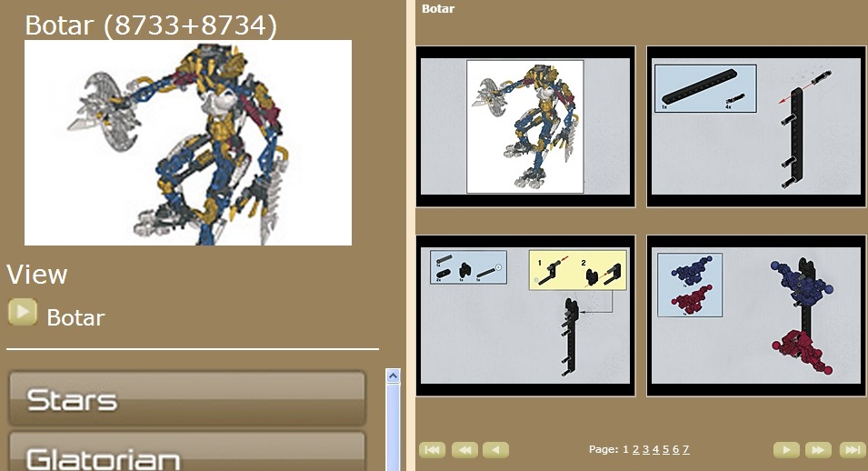The width and height of the screenshot is (868, 471).
Task: Click the large Botar preview image
Action: tap(188, 143)
